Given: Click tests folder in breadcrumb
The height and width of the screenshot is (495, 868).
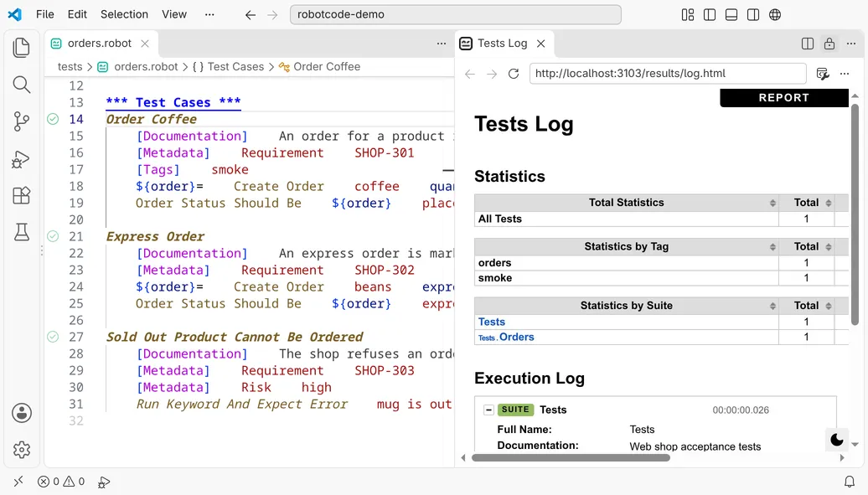Looking at the screenshot, I should (x=70, y=66).
